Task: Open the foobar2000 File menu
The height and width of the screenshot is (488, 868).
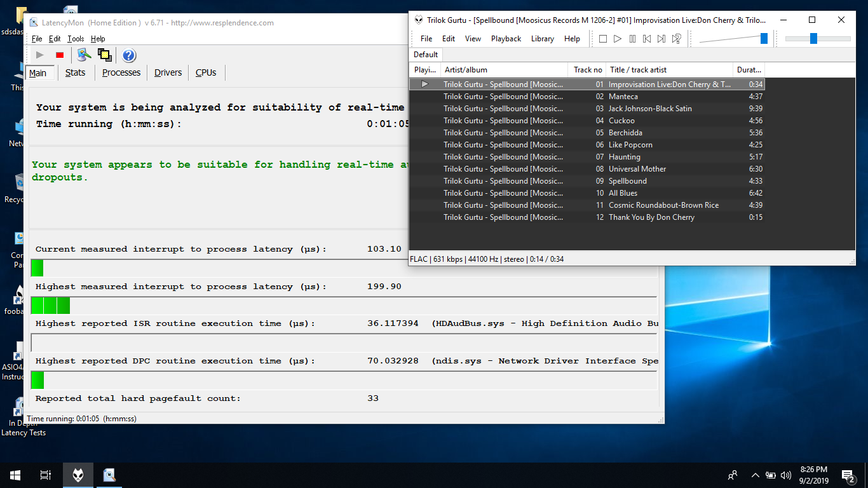Action: point(426,39)
